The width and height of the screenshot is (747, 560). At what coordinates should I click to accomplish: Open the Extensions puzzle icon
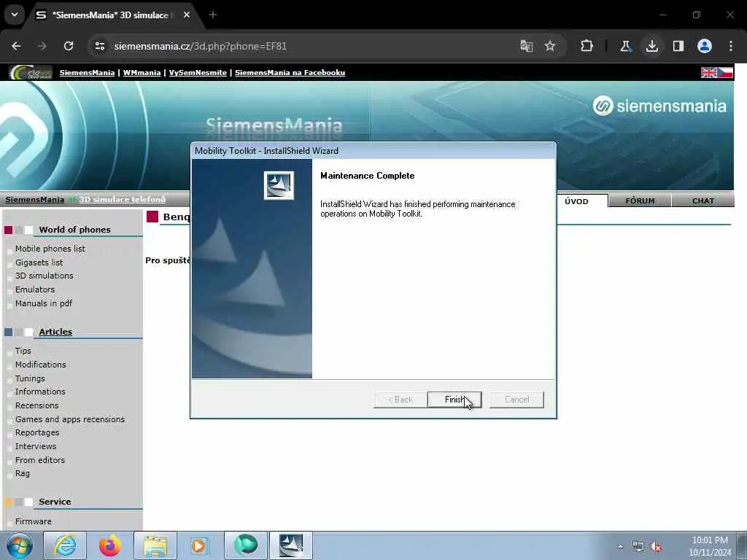[587, 46]
